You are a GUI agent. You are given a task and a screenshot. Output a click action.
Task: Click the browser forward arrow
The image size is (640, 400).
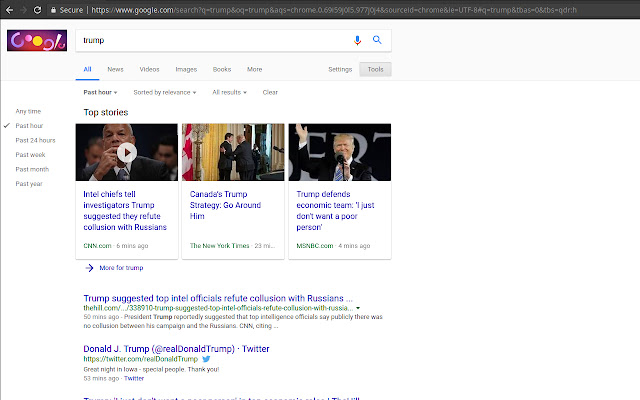(x=27, y=8)
